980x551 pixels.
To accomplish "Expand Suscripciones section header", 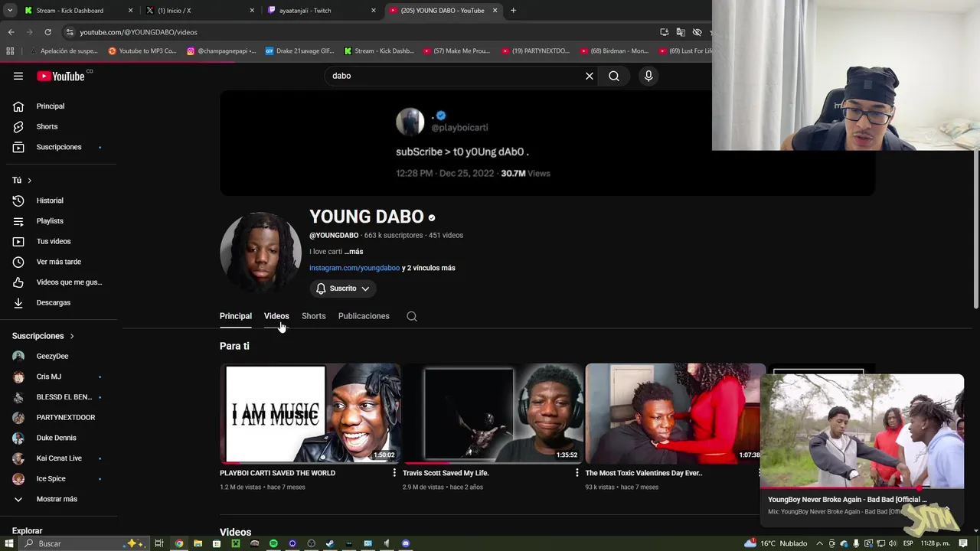I will tap(43, 336).
